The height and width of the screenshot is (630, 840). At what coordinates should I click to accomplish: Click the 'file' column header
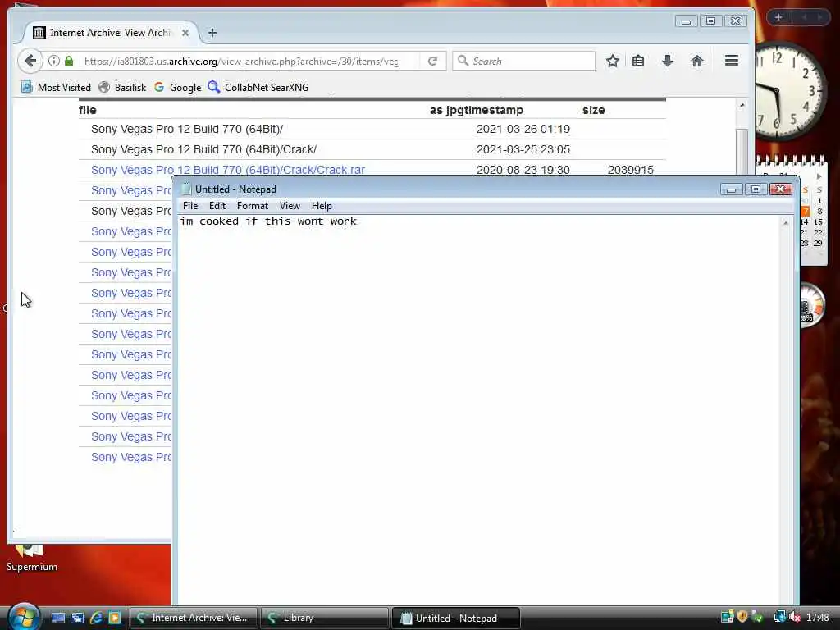[x=87, y=110]
